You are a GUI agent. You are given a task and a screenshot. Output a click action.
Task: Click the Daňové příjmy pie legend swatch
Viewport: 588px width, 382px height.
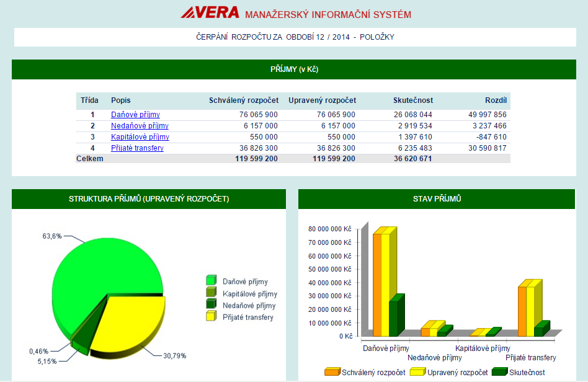211,281
